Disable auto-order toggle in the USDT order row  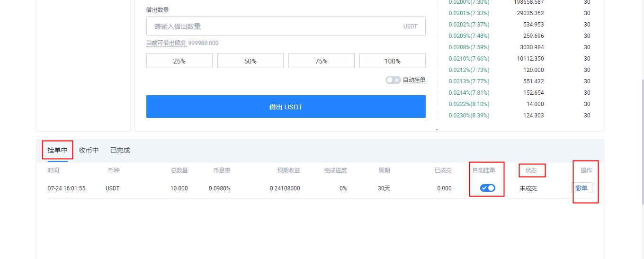488,188
